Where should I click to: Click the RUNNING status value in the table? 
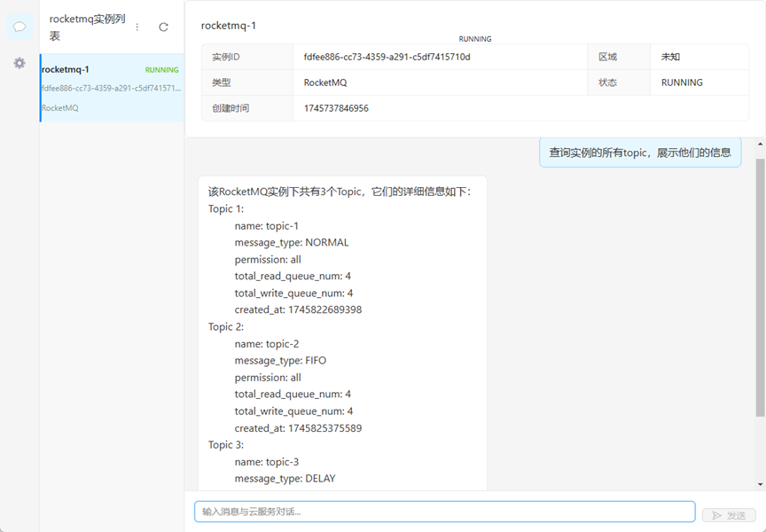[x=682, y=82]
